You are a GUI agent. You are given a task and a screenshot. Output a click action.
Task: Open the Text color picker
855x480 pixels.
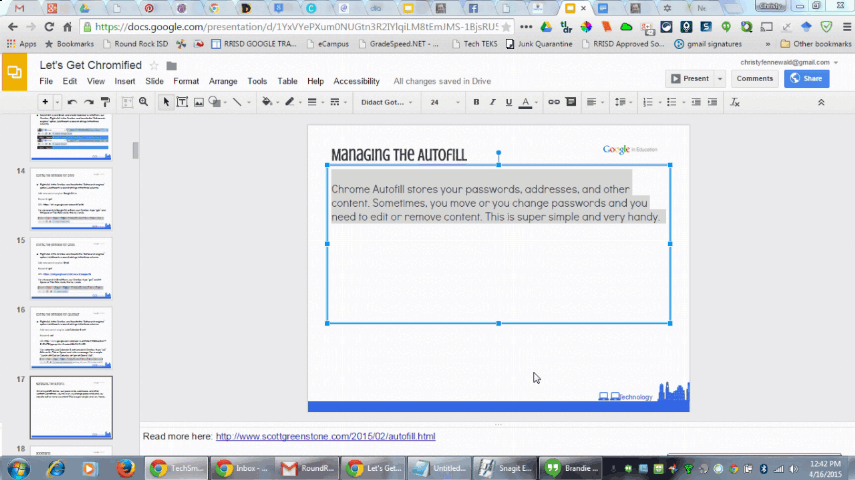point(525,102)
